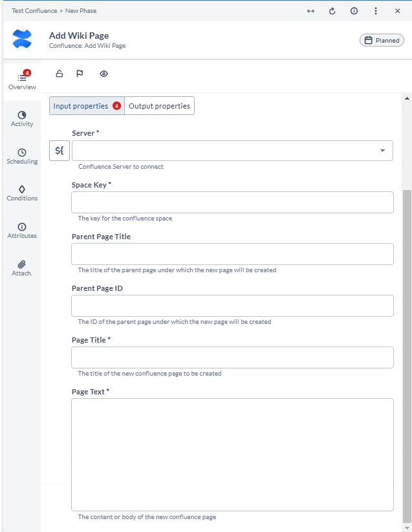Image resolution: width=412 pixels, height=532 pixels.
Task: Click the Test Confluence breadcrumb
Action: pyautogui.click(x=35, y=11)
